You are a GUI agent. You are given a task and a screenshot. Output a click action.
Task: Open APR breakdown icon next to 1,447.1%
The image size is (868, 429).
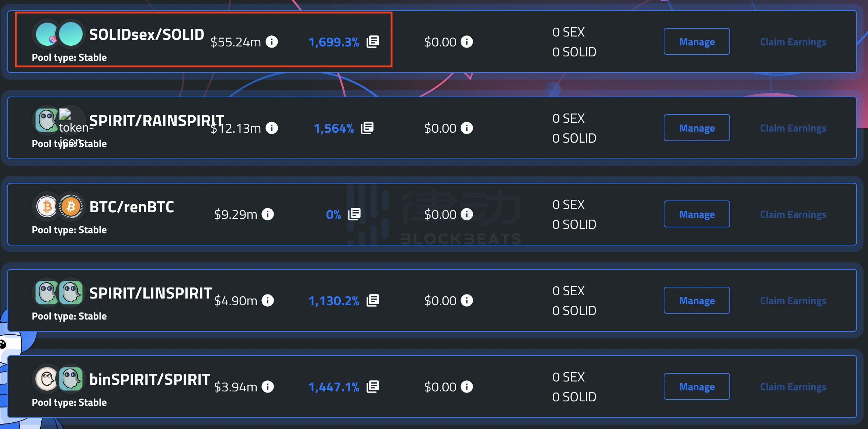coord(373,387)
